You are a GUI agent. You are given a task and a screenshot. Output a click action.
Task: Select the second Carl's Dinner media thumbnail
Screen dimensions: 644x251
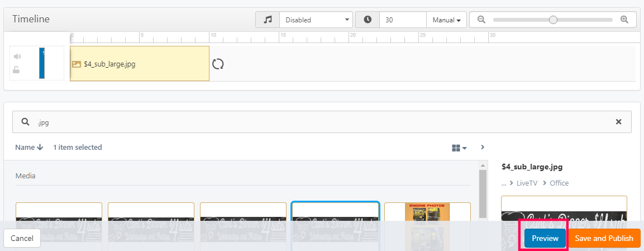[x=151, y=226]
